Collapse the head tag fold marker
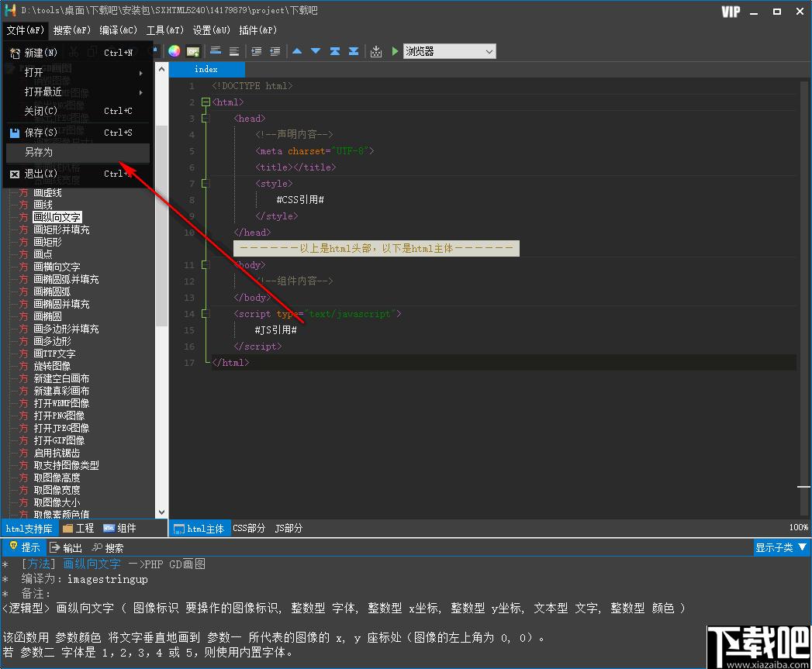 (x=206, y=119)
